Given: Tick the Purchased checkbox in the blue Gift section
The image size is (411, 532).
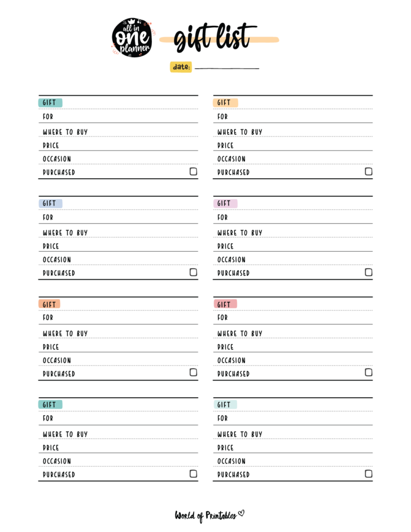Looking at the screenshot, I should (193, 272).
